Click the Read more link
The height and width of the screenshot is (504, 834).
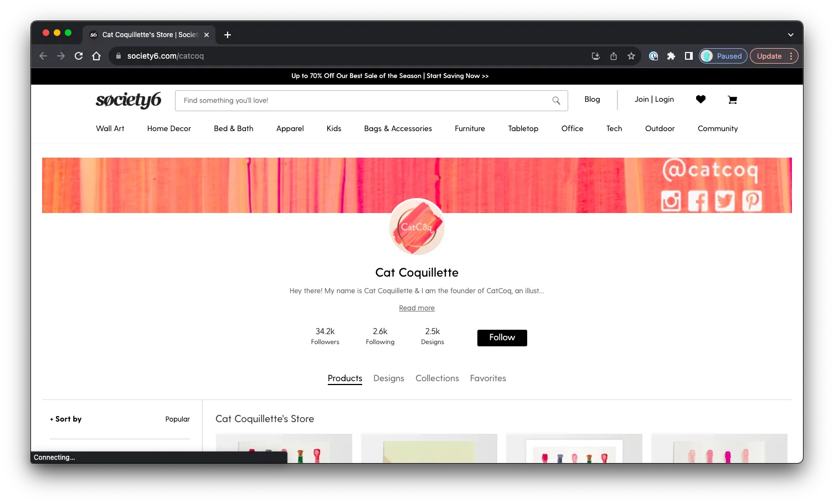(417, 308)
